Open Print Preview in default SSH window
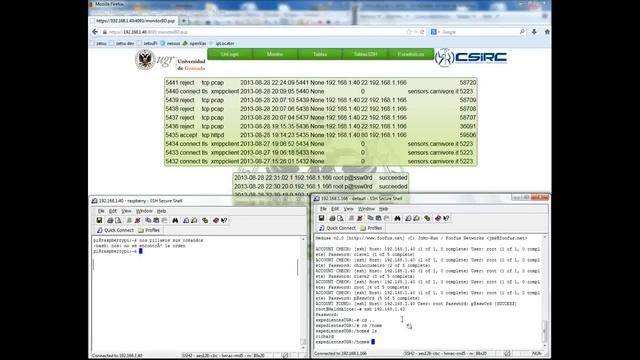 click(x=340, y=218)
